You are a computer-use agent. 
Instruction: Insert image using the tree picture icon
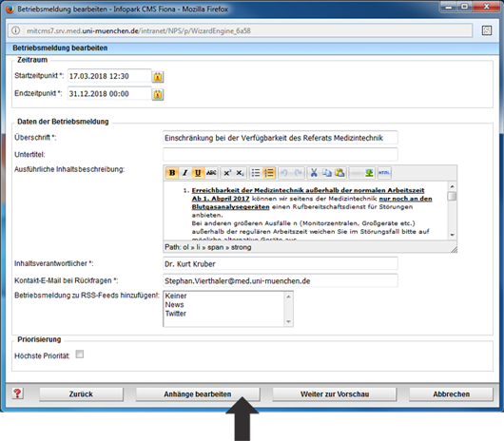pos(369,173)
